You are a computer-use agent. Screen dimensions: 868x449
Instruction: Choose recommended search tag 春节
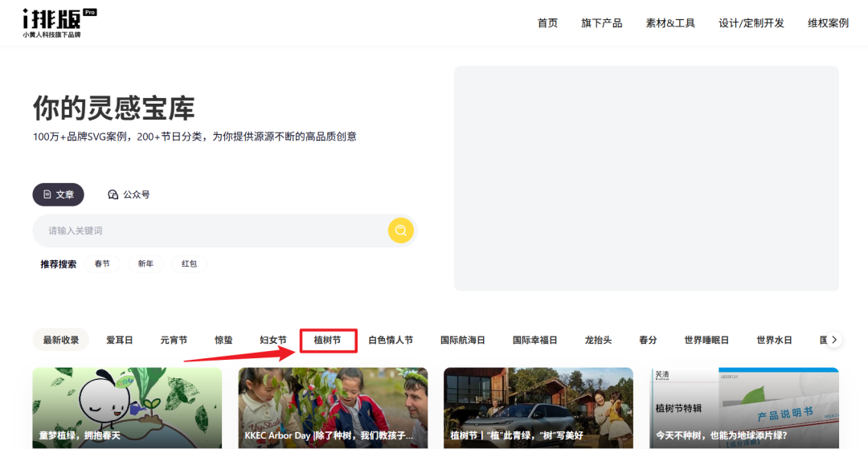click(x=102, y=264)
